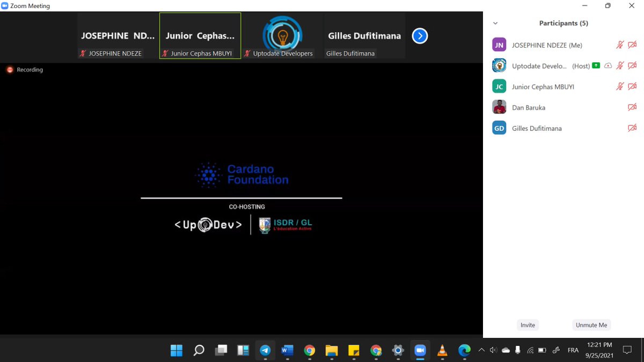The width and height of the screenshot is (644, 362).
Task: Collapse the Participants panel chevron
Action: pos(495,24)
